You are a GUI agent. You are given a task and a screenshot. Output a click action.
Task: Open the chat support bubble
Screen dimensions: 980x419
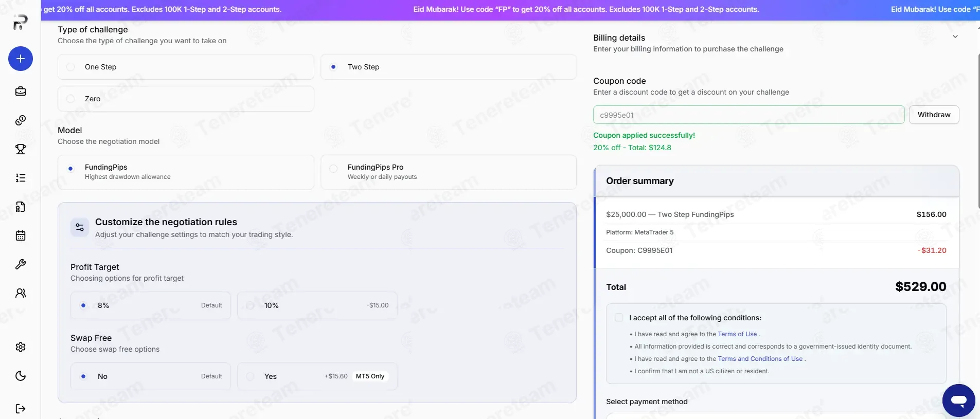(958, 400)
